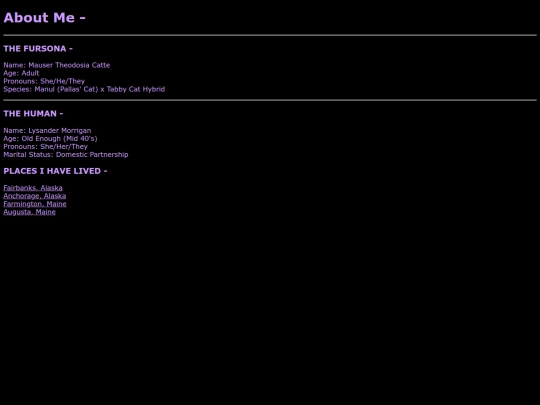This screenshot has height=405, width=540.
Task: Open the Fairbanks, Alaska link
Action: coord(33,188)
